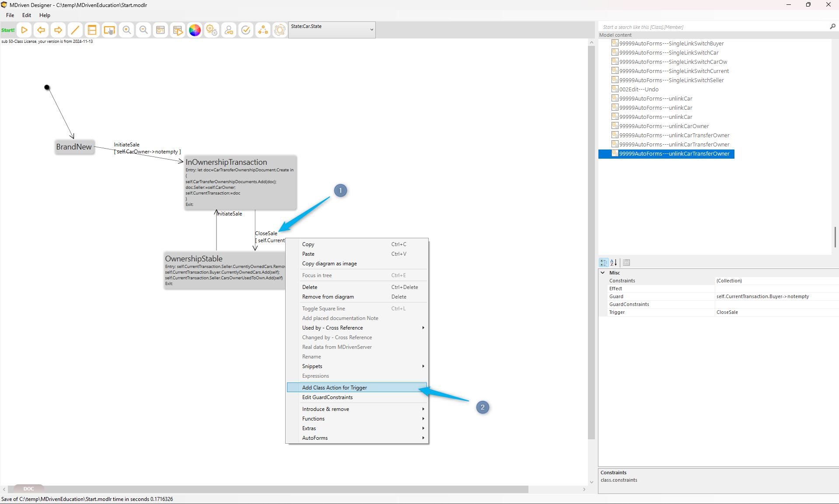This screenshot has width=839, height=504.
Task: Click the double gears settings icon
Action: [x=212, y=30]
